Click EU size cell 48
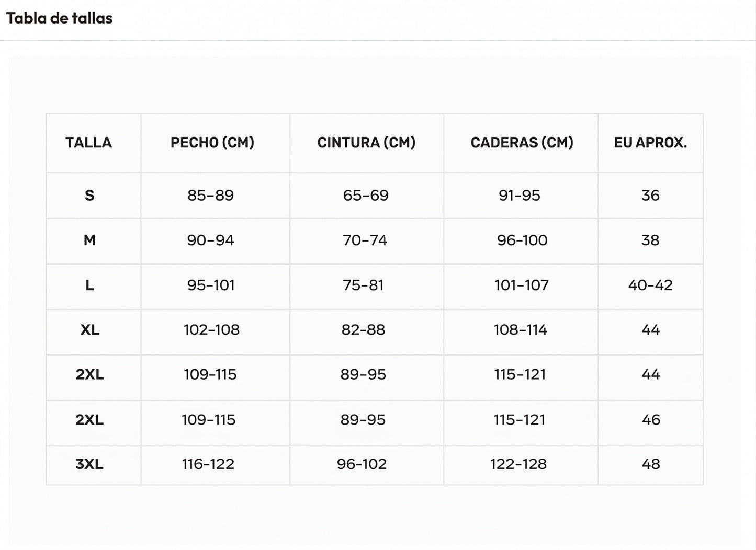Screen dimensions: 756x550 point(650,464)
